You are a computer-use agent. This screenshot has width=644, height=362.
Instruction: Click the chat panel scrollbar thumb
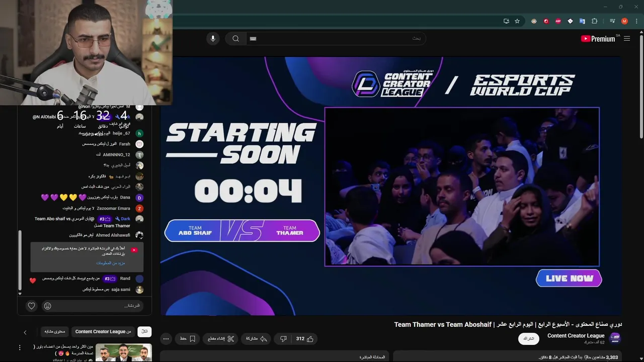(x=20, y=260)
